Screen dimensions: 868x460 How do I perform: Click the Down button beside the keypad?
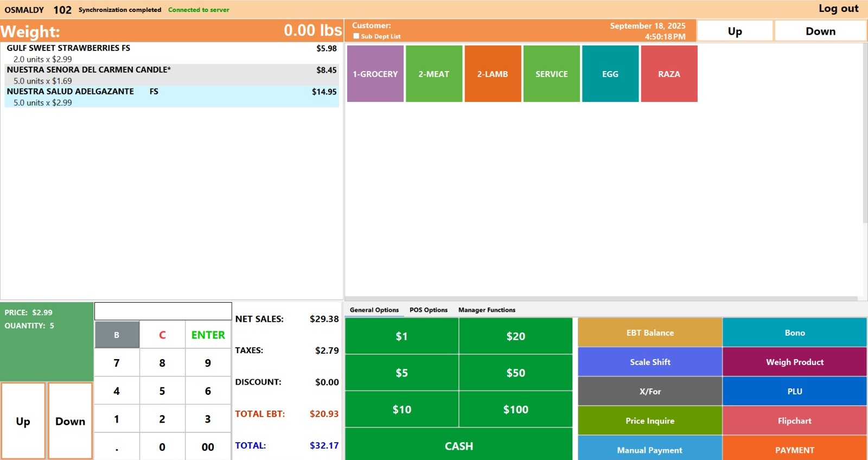(x=71, y=421)
